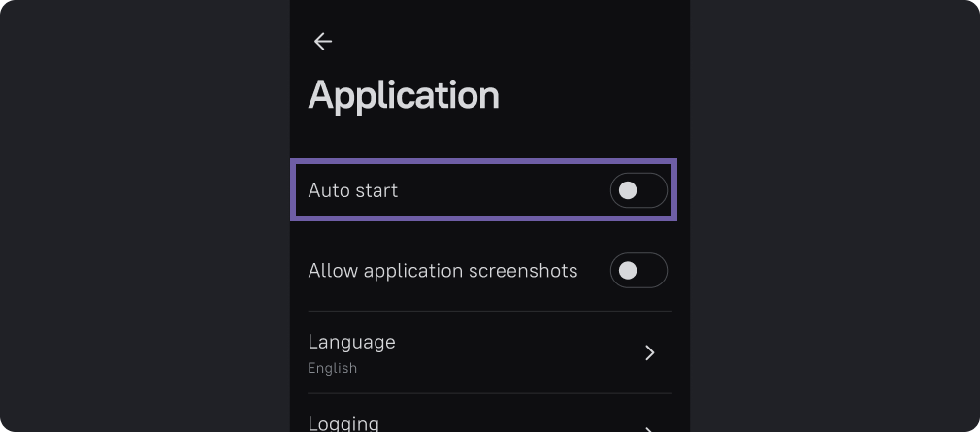The height and width of the screenshot is (432, 980).
Task: Expand Logging options via right arrow
Action: tap(650, 427)
